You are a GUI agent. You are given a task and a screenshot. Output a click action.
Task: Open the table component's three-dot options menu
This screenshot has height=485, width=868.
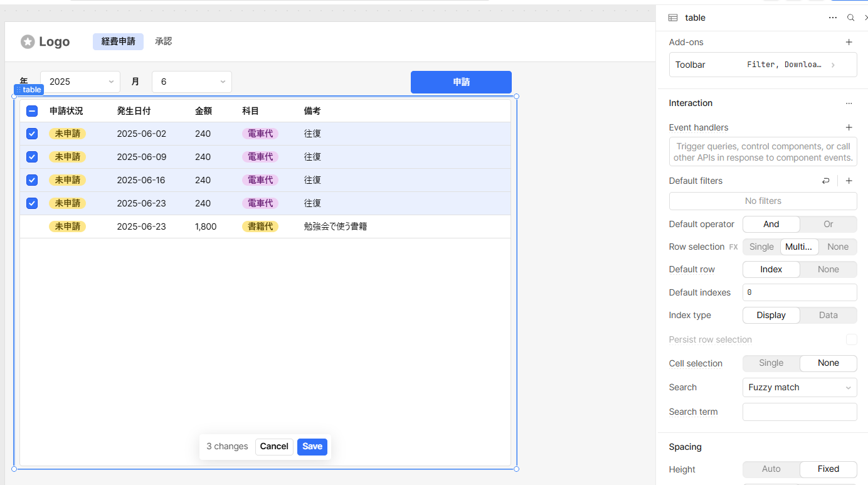(833, 18)
